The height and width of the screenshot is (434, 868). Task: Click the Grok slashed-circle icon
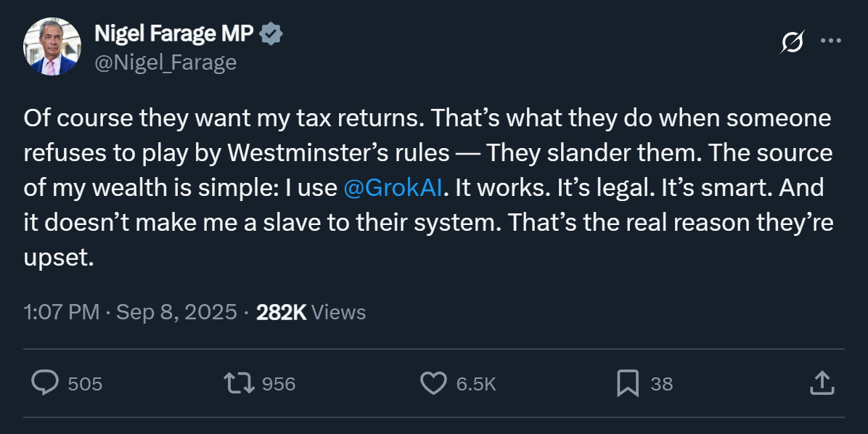[792, 43]
